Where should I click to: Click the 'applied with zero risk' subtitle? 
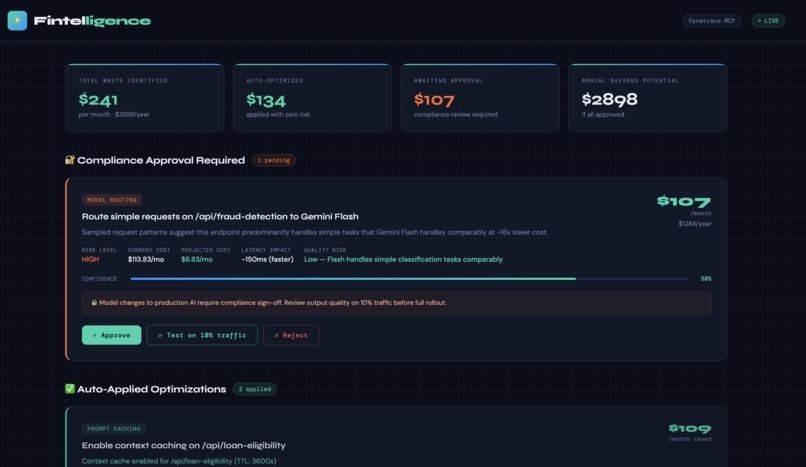pos(278,115)
